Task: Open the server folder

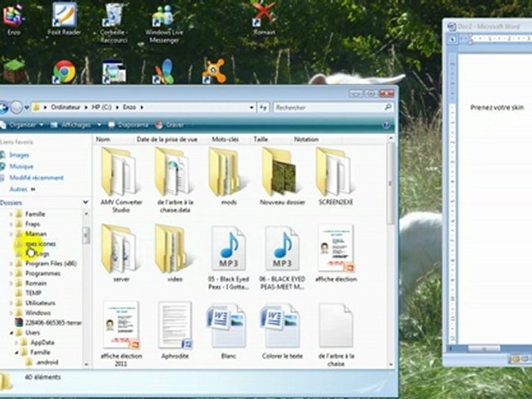Action: click(121, 253)
